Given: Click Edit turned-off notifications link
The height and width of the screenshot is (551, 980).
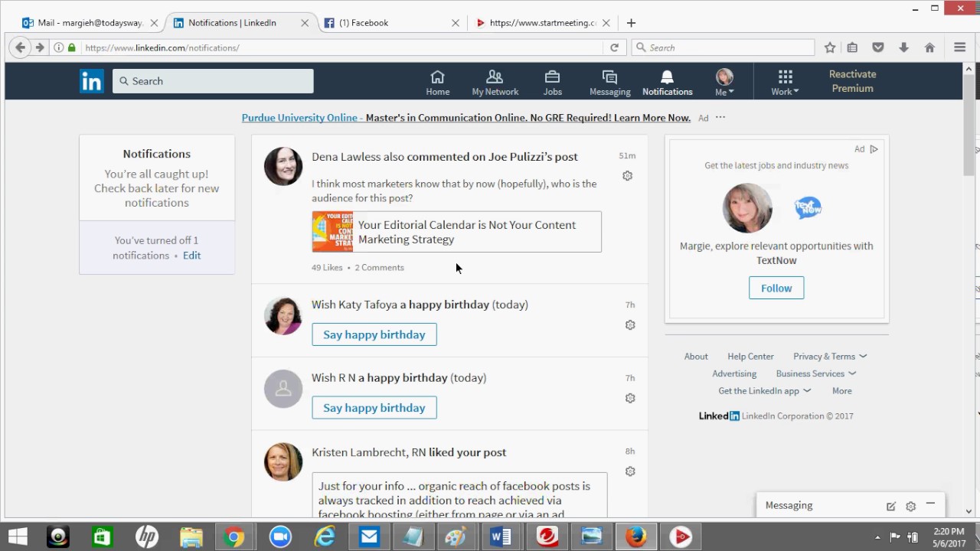Looking at the screenshot, I should coord(191,256).
